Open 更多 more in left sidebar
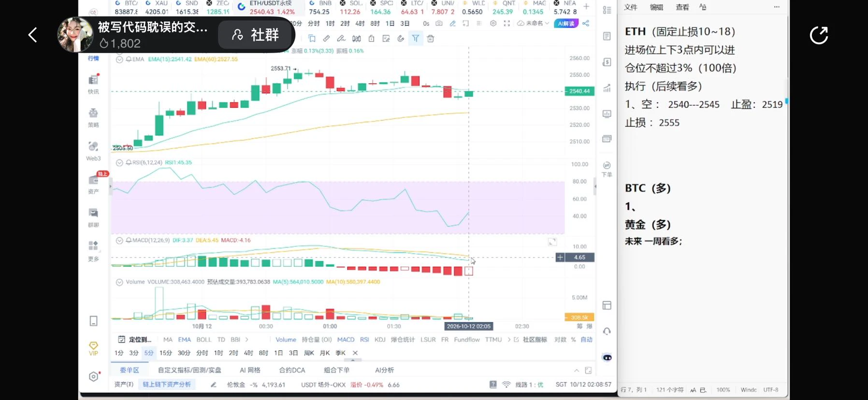 [93, 251]
